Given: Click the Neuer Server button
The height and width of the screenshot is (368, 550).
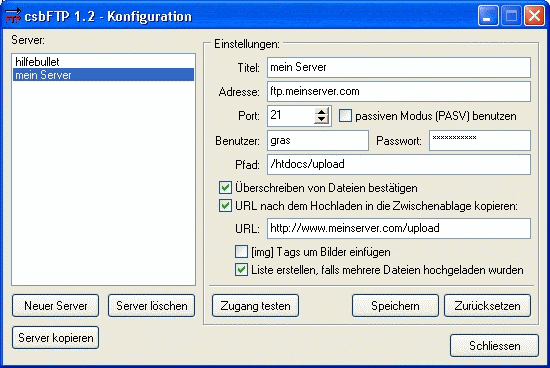Looking at the screenshot, I should click(55, 306).
